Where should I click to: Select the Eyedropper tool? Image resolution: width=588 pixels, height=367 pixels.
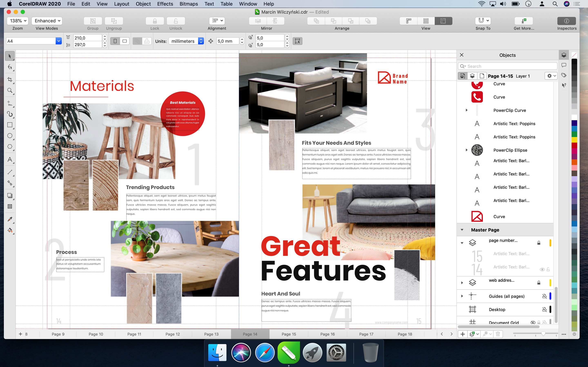(x=10, y=219)
